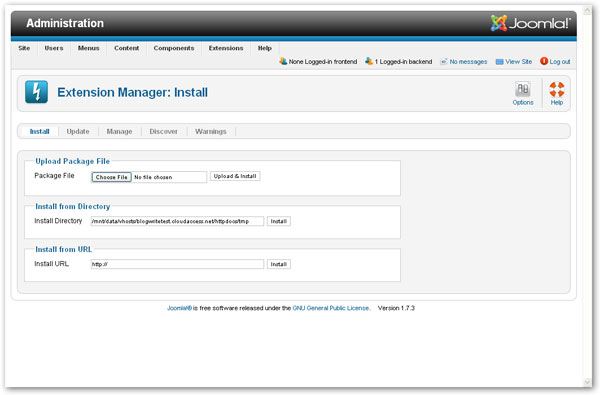Open the Components menu
600x395 pixels.
tap(174, 48)
